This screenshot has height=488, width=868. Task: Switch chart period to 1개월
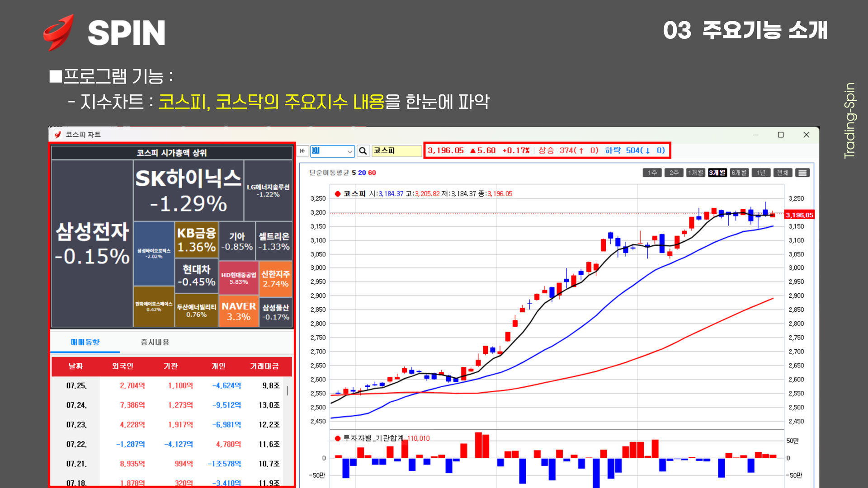695,173
